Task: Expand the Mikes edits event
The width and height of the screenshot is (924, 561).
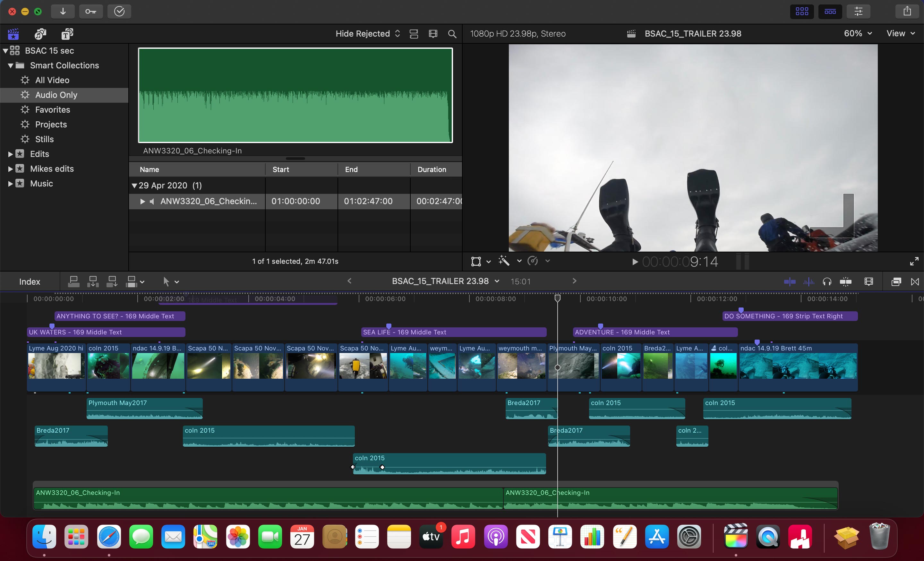Action: coord(11,169)
